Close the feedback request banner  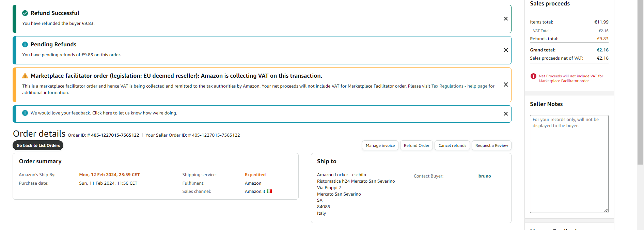click(x=506, y=114)
